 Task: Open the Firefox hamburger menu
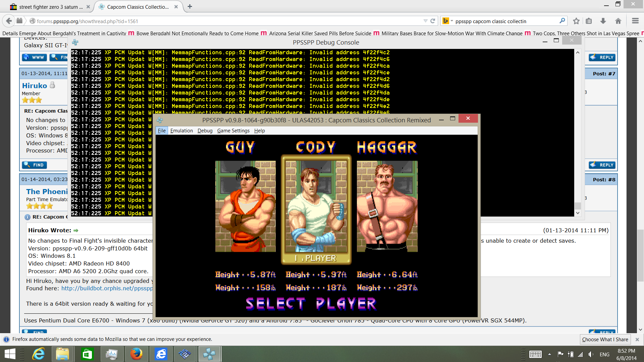tap(635, 21)
